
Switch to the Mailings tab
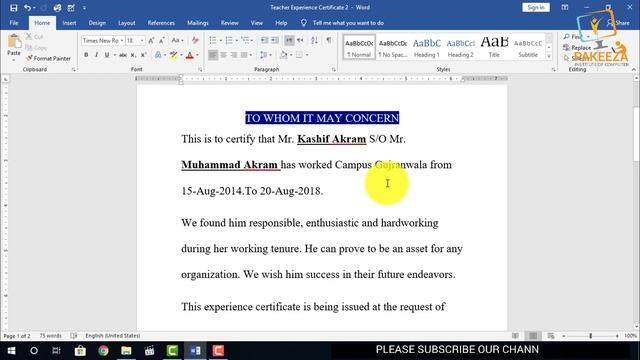[198, 23]
